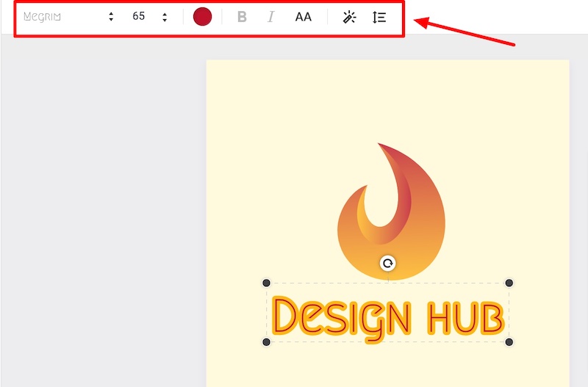Click the top-left resize handle of text box
The width and height of the screenshot is (588, 387).
[x=266, y=283]
